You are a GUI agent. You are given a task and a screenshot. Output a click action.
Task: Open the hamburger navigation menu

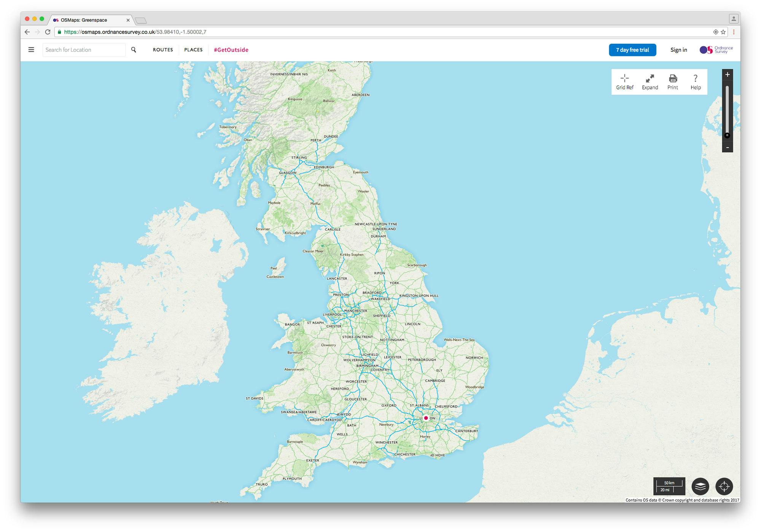tap(31, 49)
